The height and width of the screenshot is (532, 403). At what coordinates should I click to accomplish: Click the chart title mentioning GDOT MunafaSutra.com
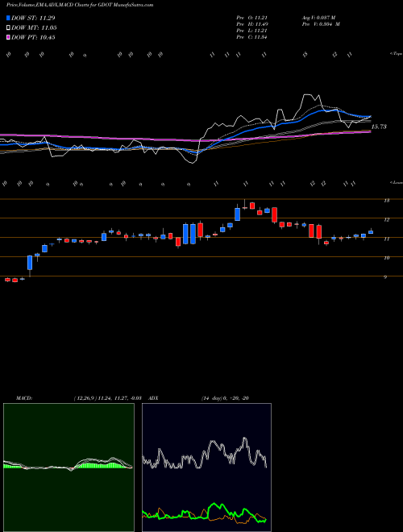click(x=80, y=5)
